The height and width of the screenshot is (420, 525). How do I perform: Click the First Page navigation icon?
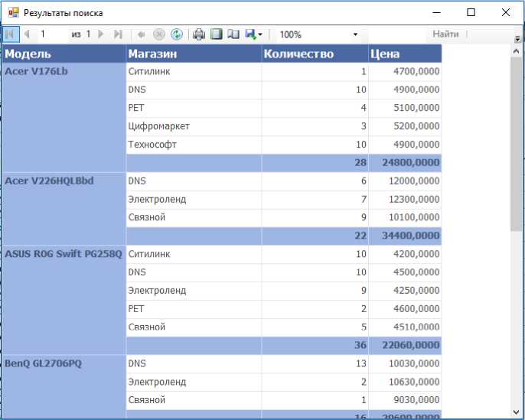tap(11, 34)
